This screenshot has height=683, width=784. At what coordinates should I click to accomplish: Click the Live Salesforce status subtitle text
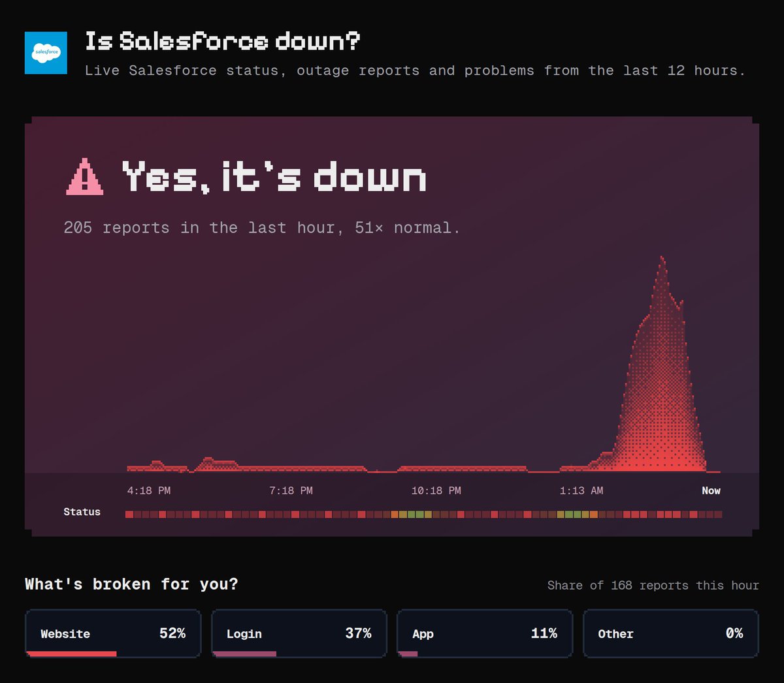point(415,71)
